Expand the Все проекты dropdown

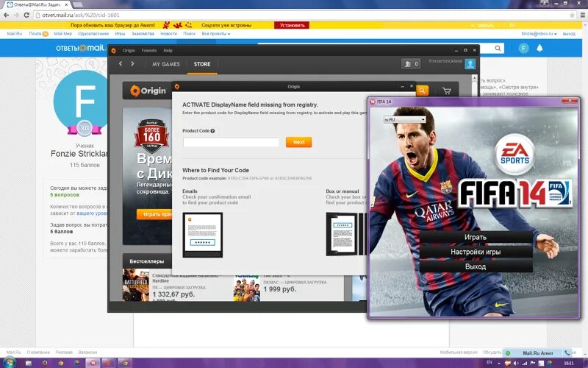pos(215,34)
